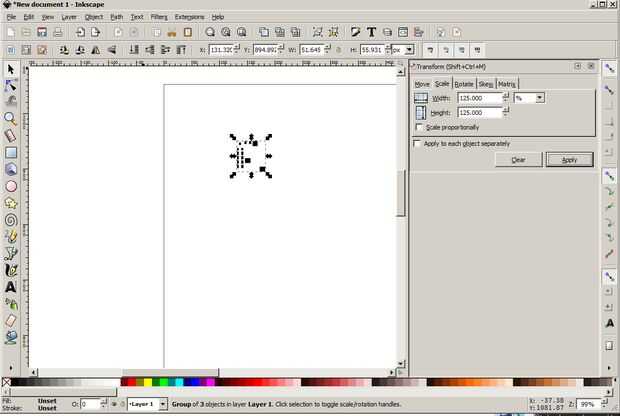Click the Group objects icon

(x=318, y=32)
